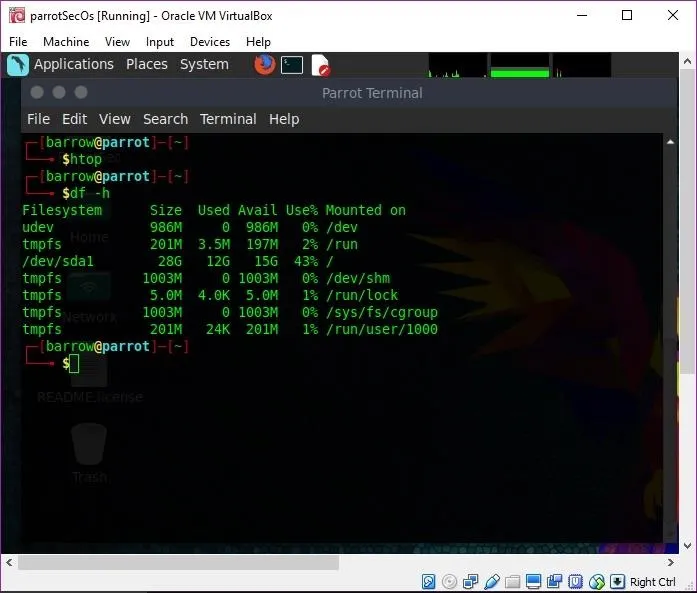
Task: Click the '28G' size value
Action: pos(170,261)
